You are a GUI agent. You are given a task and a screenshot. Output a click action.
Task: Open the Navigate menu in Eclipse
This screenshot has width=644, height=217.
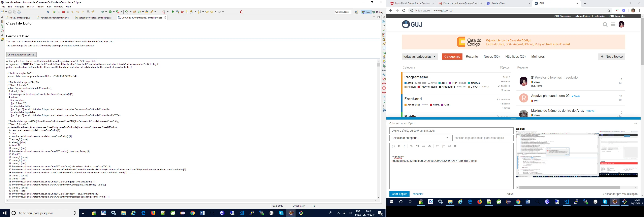point(19,7)
